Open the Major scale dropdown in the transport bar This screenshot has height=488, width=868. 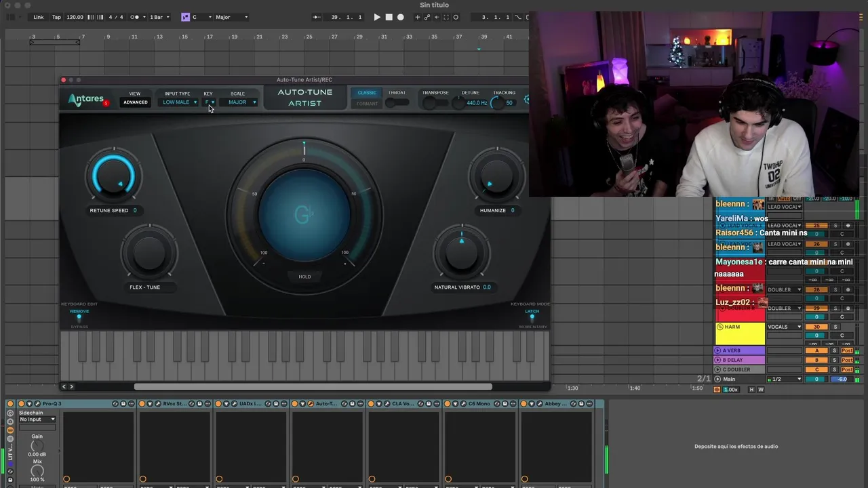pyautogui.click(x=232, y=17)
